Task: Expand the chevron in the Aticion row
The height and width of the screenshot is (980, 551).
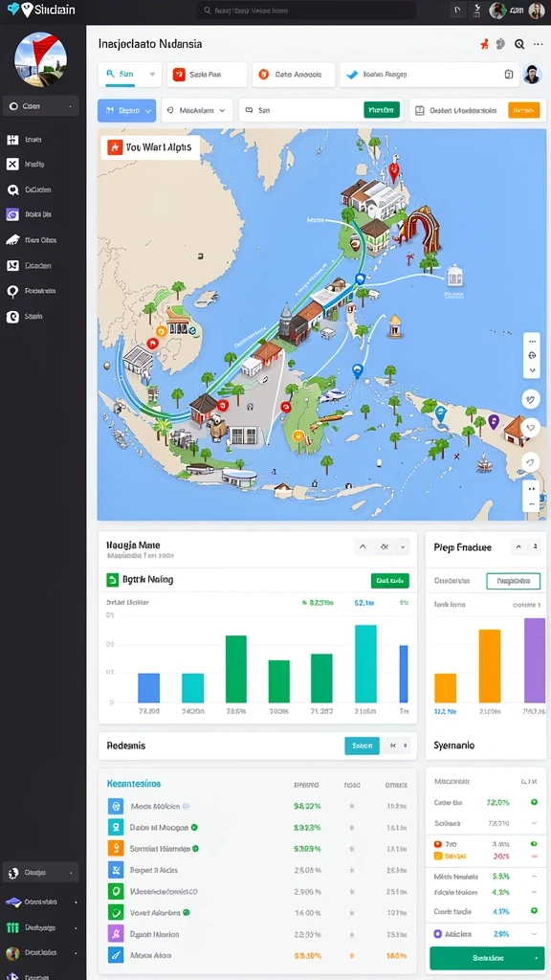Action: 534,934
